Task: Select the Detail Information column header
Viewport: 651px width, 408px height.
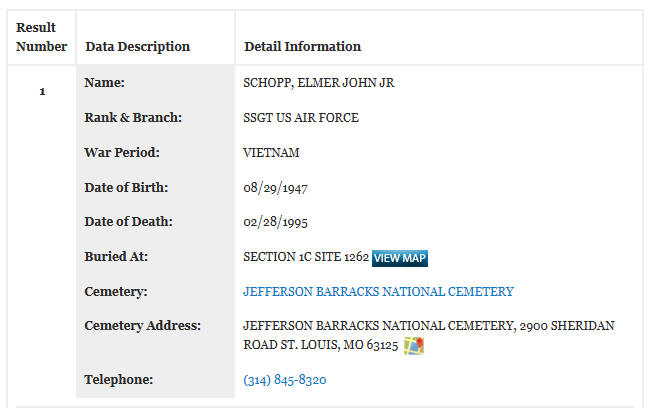Action: coord(302,46)
